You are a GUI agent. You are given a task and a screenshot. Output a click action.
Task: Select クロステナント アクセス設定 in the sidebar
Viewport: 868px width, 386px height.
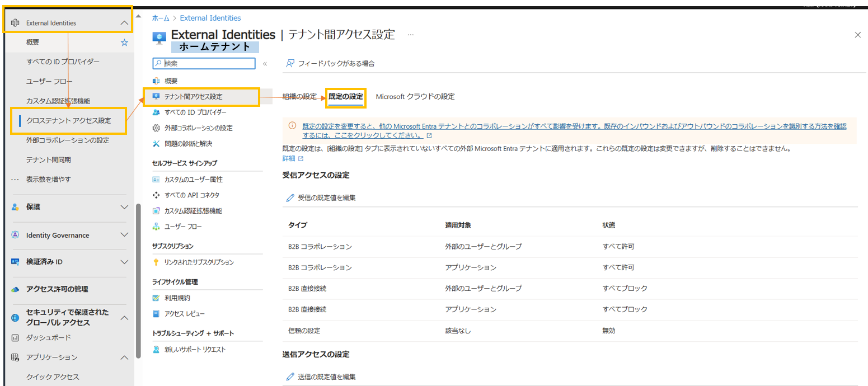[68, 120]
